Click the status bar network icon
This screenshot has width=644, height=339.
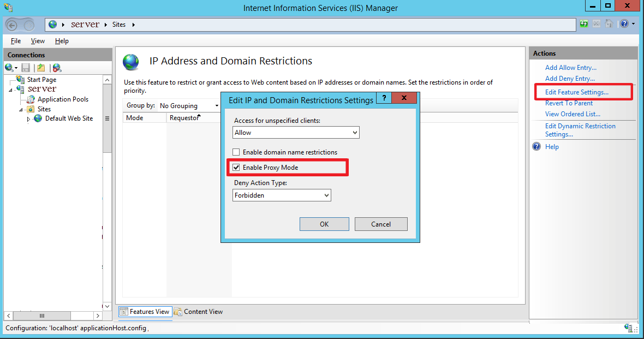click(x=628, y=328)
